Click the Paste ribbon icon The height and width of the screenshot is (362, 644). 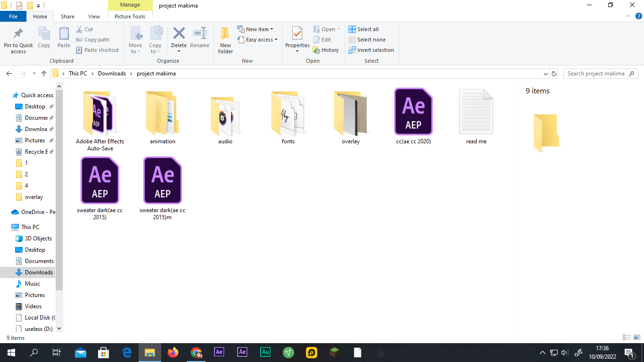point(64,34)
